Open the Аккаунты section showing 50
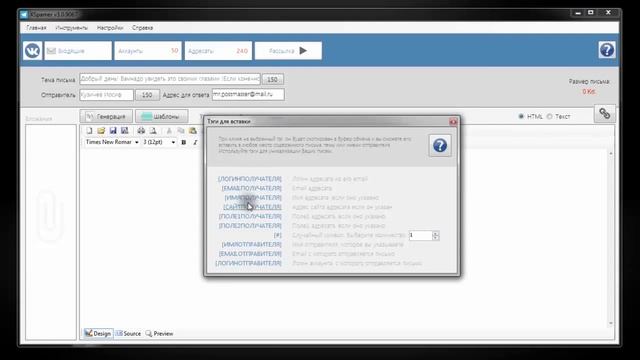The width and height of the screenshot is (640, 360). pos(148,51)
